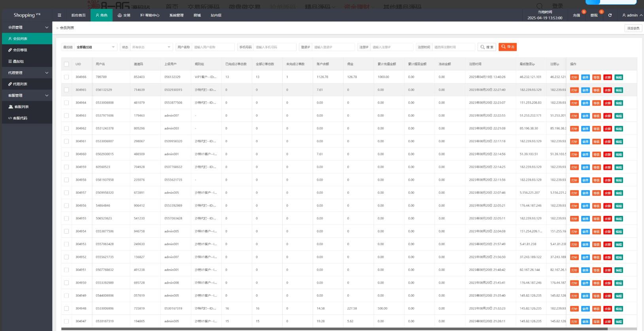This screenshot has height=331, width=644.
Task: Open 叠加组 in the sidebar
Action: [x=18, y=62]
